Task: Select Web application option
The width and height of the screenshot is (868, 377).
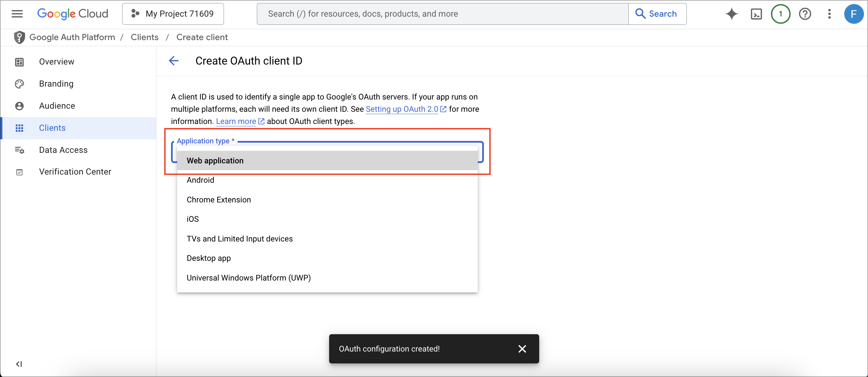Action: [327, 161]
